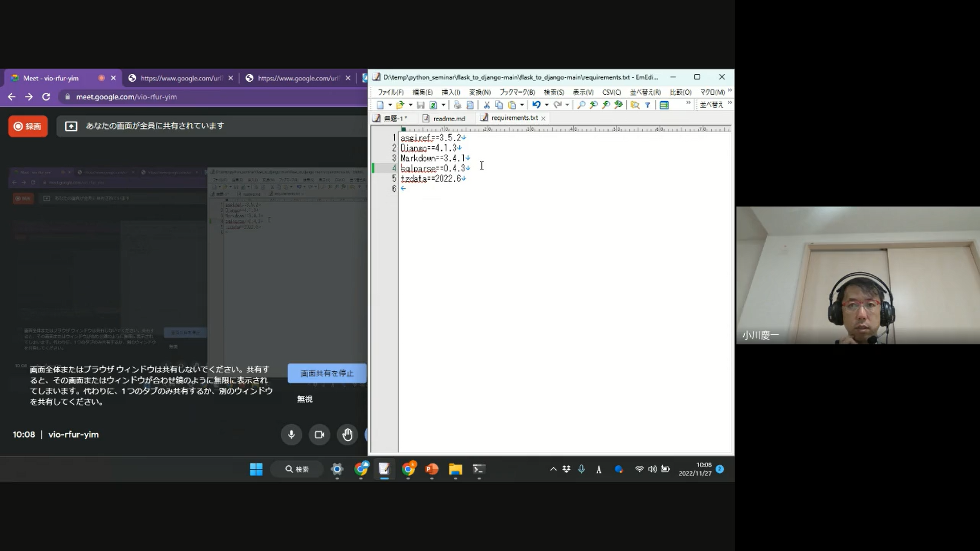Screen dimensions: 980x551
Task: Click the Cut scissors icon in EmEditor
Action: (x=486, y=105)
